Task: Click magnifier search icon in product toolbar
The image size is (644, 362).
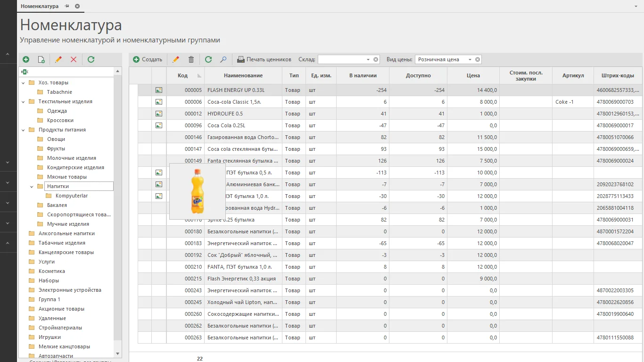Action: [223, 59]
